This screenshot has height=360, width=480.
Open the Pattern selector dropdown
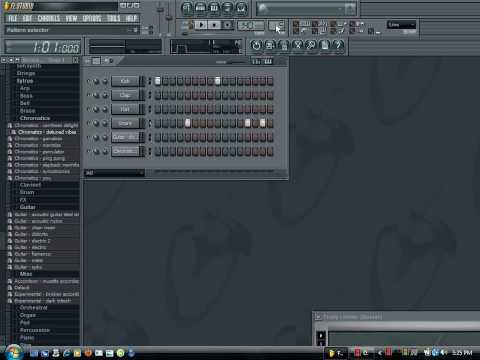(x=72, y=30)
